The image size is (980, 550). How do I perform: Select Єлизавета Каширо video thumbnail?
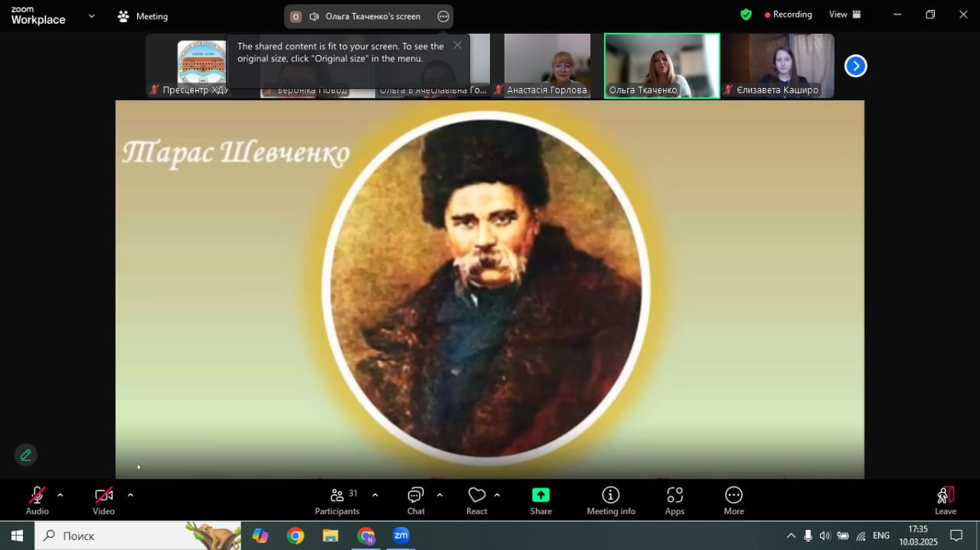coord(778,66)
